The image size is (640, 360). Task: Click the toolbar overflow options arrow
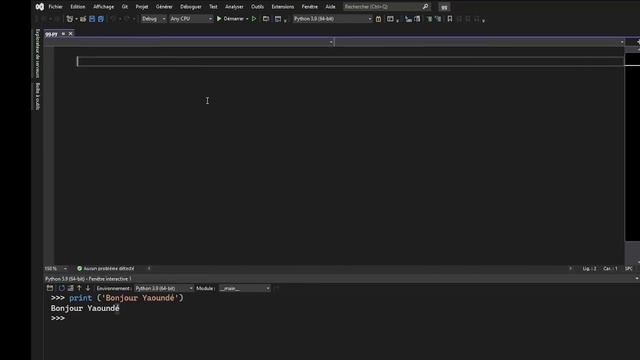coord(483,20)
